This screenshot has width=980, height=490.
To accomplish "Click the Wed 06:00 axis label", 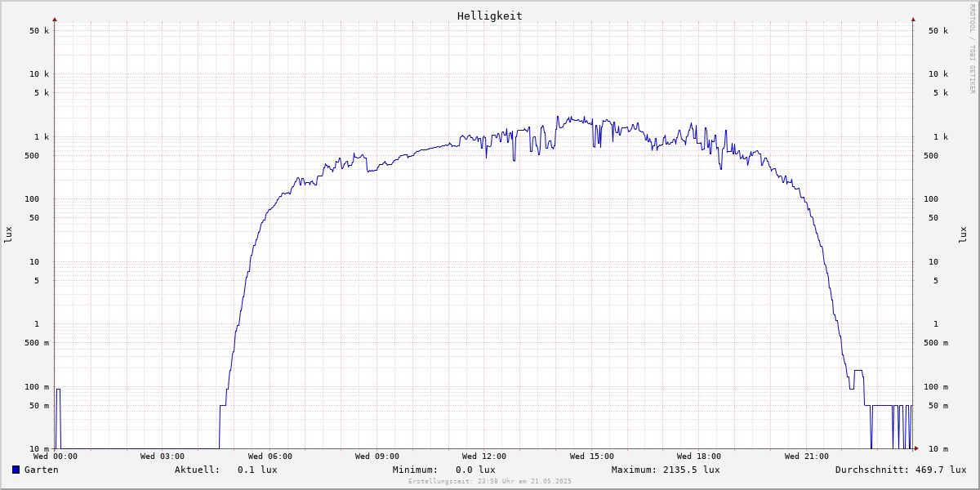I will pos(270,457).
